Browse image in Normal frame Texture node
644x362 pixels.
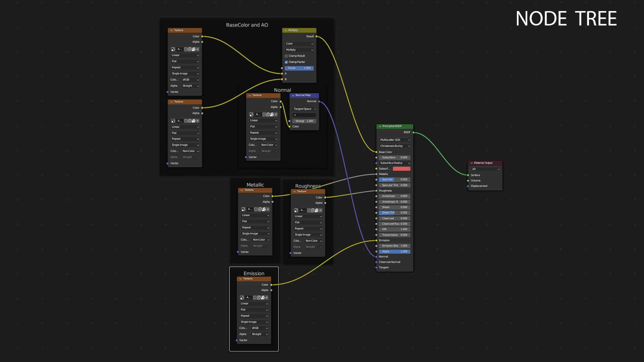(251, 115)
